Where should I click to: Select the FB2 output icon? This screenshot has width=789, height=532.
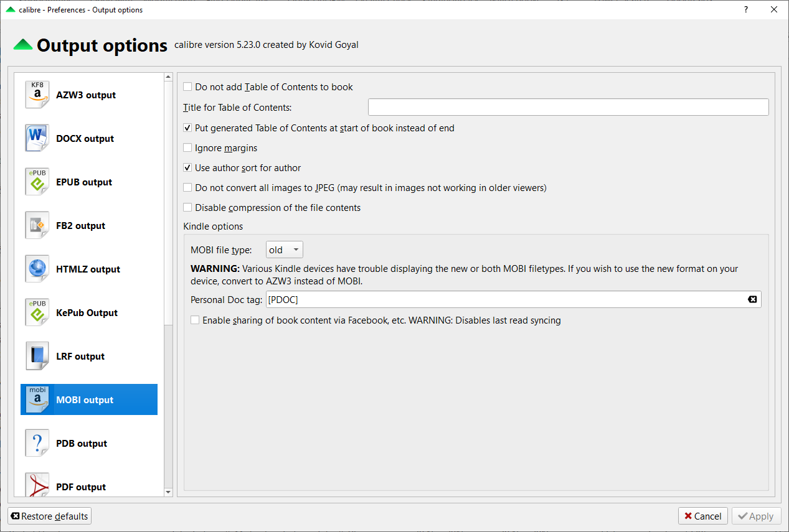[x=37, y=226]
